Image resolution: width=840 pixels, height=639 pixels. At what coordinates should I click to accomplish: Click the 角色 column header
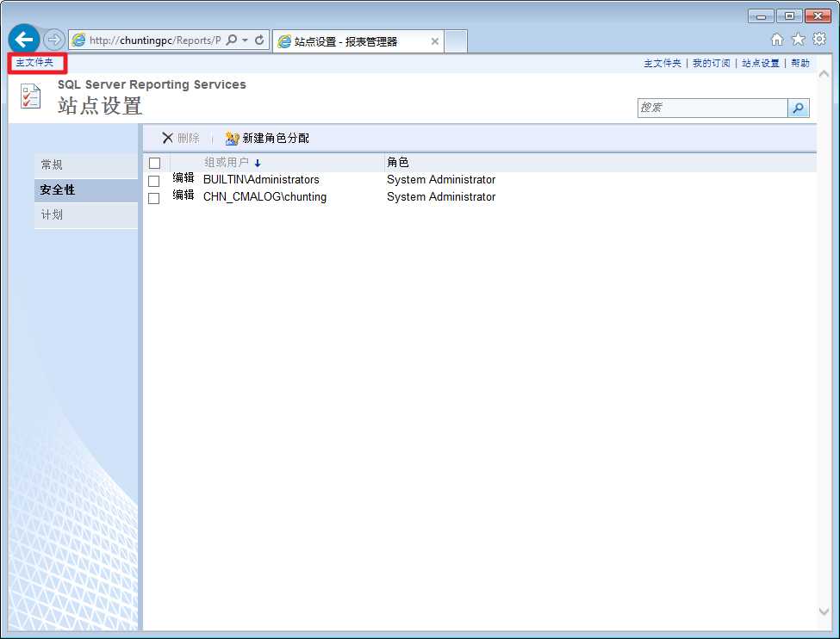click(x=398, y=162)
